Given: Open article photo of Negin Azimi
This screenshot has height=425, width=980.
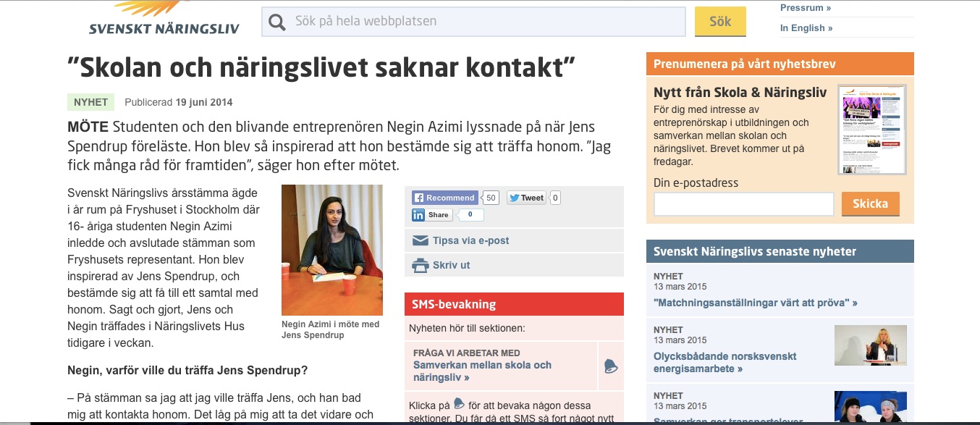Looking at the screenshot, I should coord(331,250).
